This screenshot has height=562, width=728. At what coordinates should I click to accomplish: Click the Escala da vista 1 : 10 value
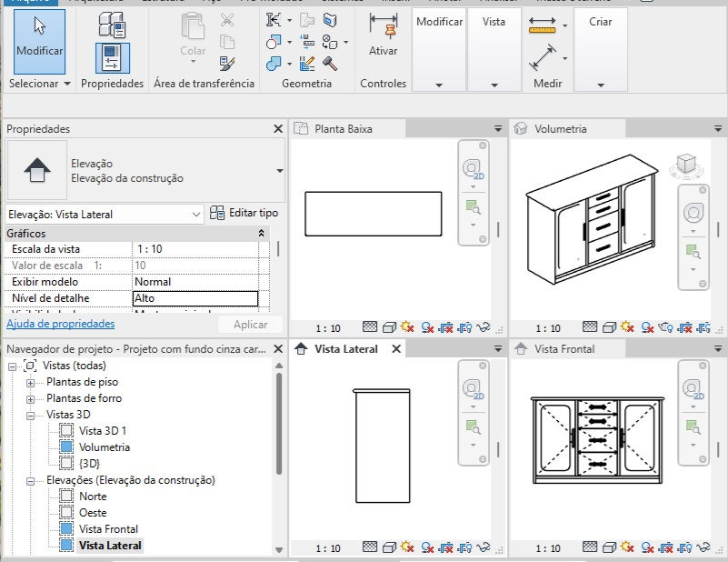[195, 249]
